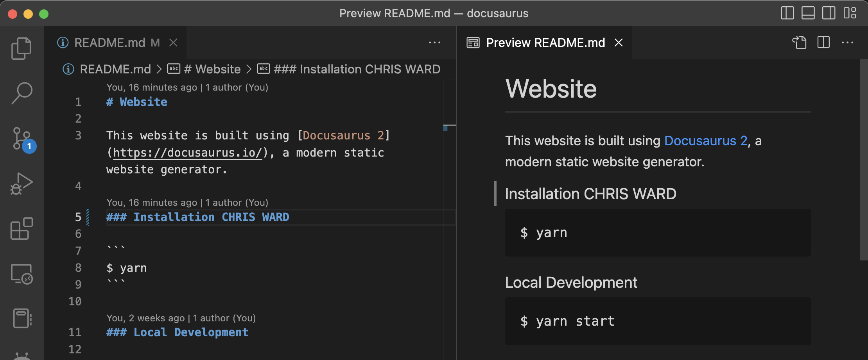Open the Explorer view in activity bar
The width and height of the screenshot is (868, 360).
coord(22,48)
